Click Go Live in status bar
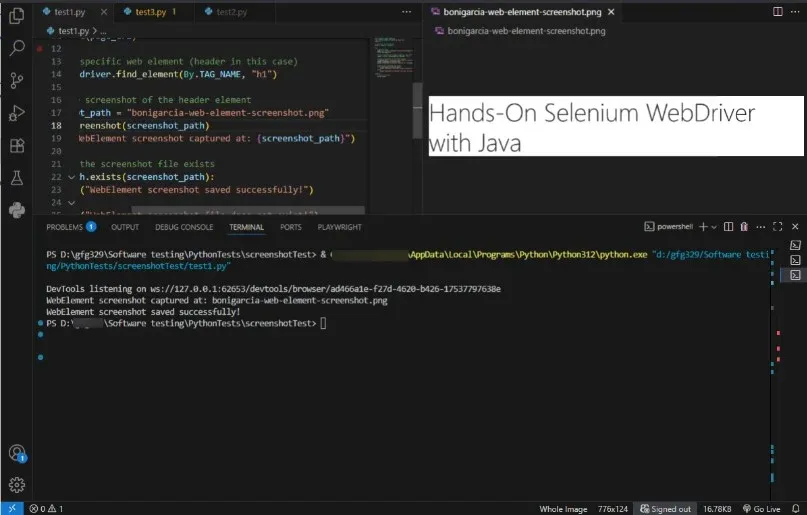 (x=762, y=508)
